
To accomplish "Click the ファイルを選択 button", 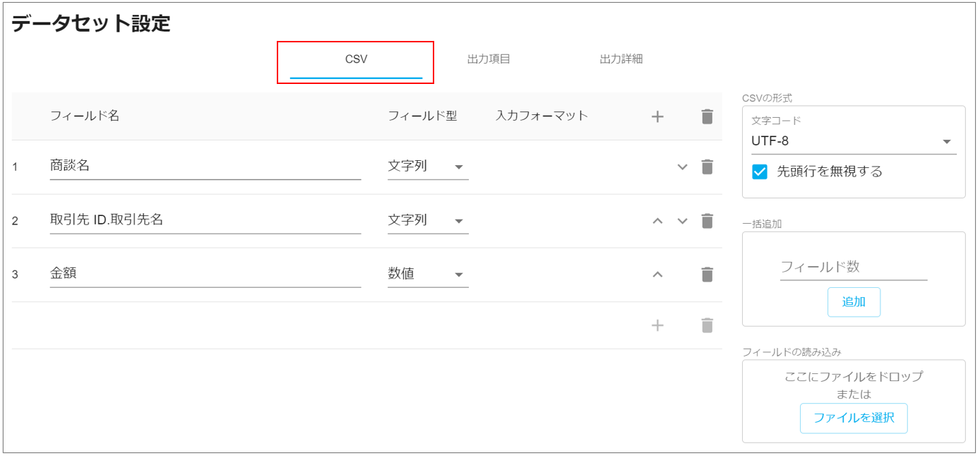I will [x=853, y=418].
